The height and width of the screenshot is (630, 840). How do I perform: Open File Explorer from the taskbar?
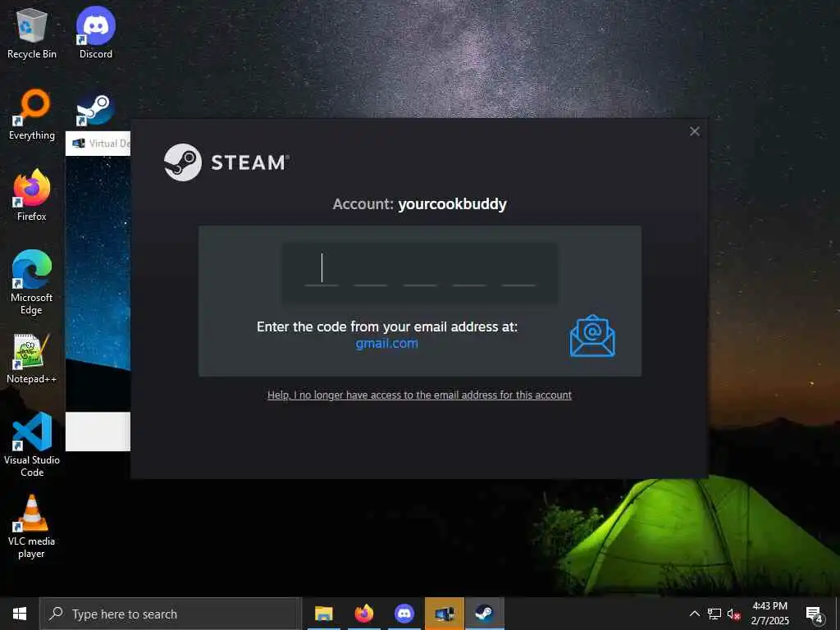point(323,614)
